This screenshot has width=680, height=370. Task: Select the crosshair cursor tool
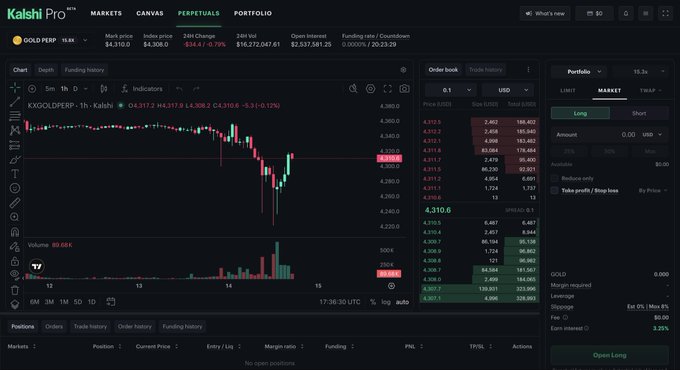coord(15,88)
